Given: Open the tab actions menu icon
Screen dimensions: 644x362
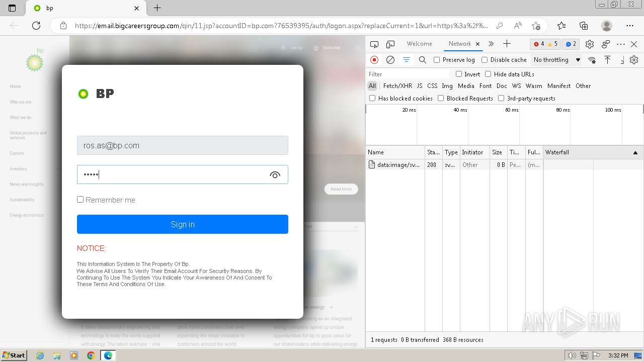Looking at the screenshot, I should pos(12,8).
